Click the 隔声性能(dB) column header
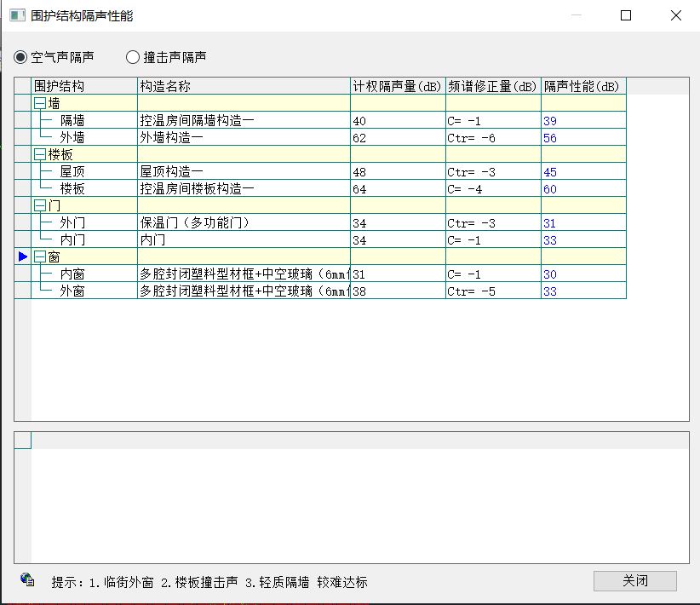The height and width of the screenshot is (605, 700). coord(582,86)
